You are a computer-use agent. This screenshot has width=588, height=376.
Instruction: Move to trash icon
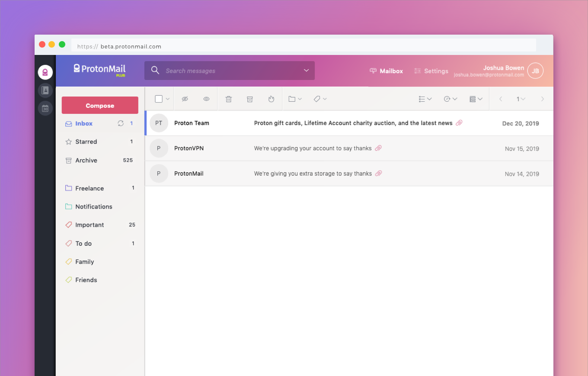tap(229, 99)
